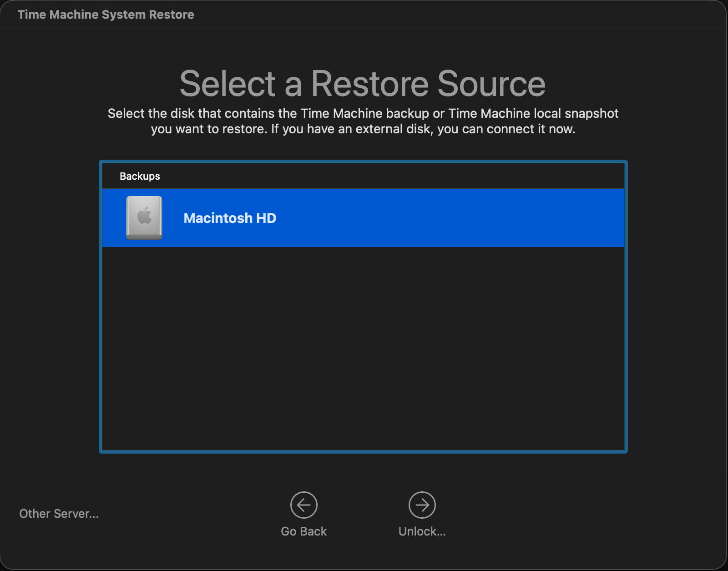
Task: Click the first line of instruction text
Action: pyautogui.click(x=363, y=113)
